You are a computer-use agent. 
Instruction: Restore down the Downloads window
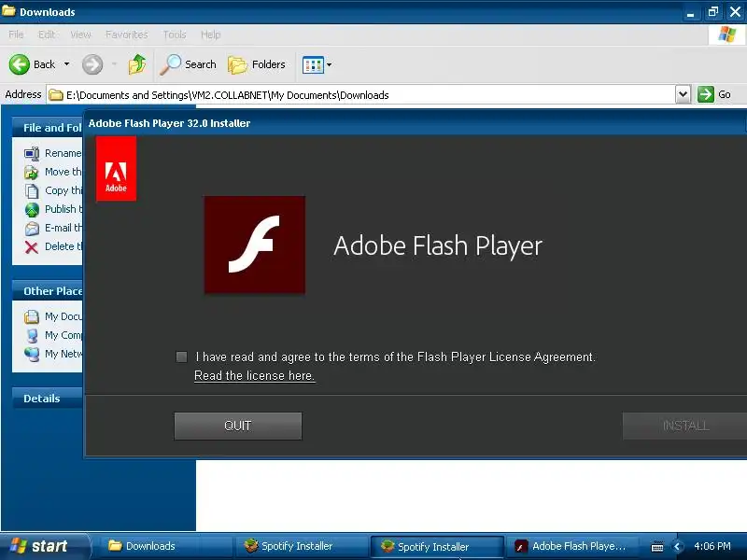pyautogui.click(x=713, y=12)
